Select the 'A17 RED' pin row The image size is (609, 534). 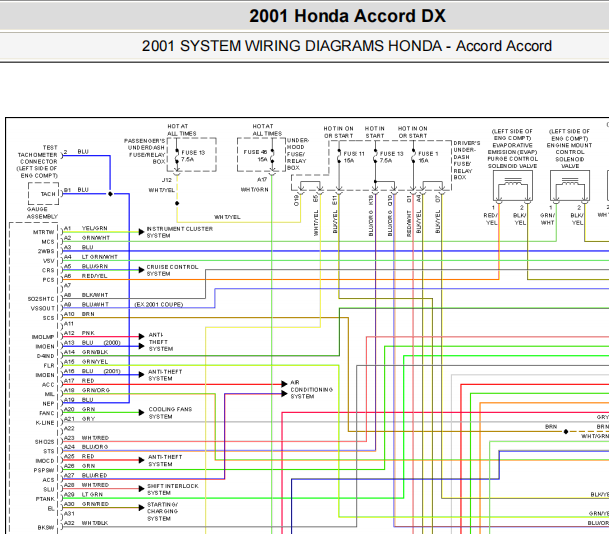pyautogui.click(x=79, y=381)
